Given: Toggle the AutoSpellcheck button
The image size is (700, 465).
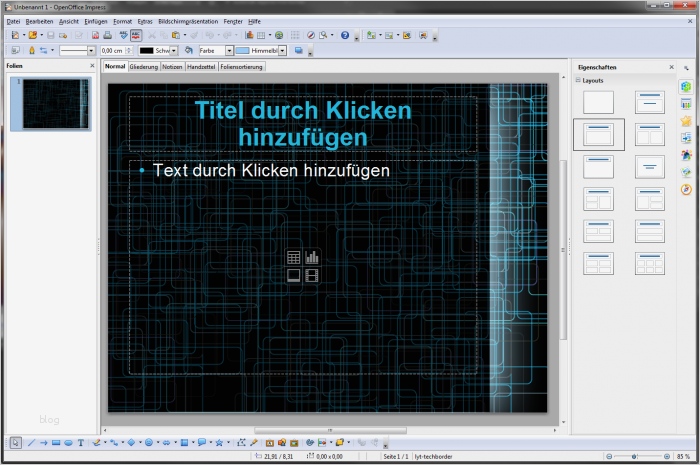Looking at the screenshot, I should pos(136,35).
